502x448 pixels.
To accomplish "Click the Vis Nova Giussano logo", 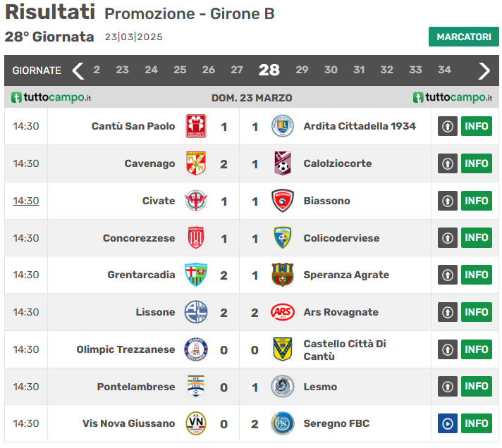I will [x=195, y=423].
